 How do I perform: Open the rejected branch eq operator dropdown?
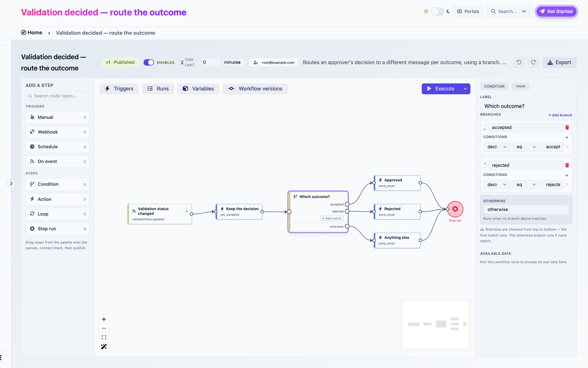[526, 185]
